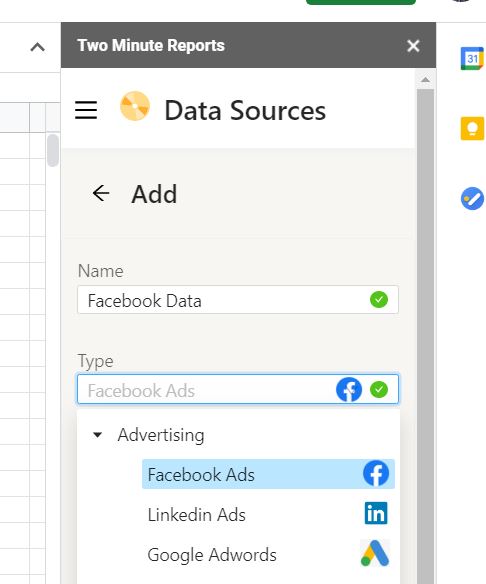Open Google Keep from the side panel

click(472, 128)
